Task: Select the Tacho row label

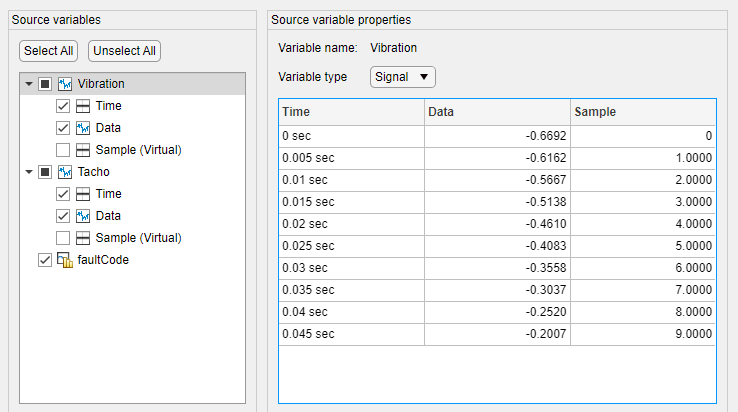Action: coord(94,172)
